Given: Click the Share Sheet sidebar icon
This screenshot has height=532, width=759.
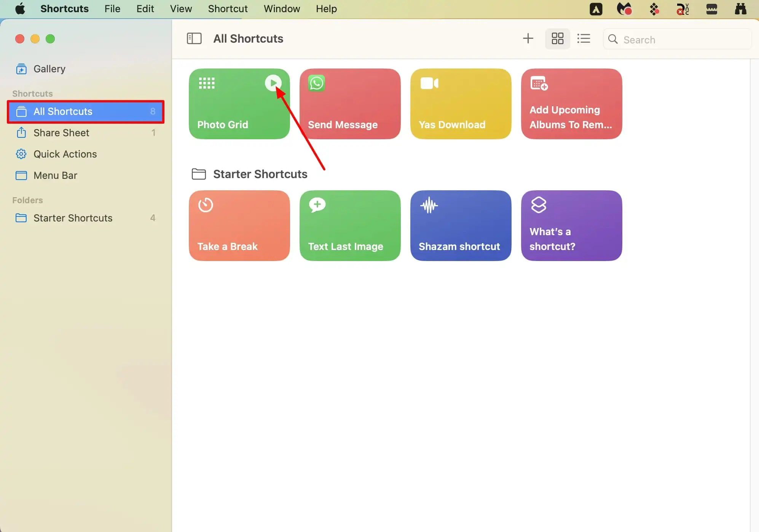Looking at the screenshot, I should pos(21,132).
